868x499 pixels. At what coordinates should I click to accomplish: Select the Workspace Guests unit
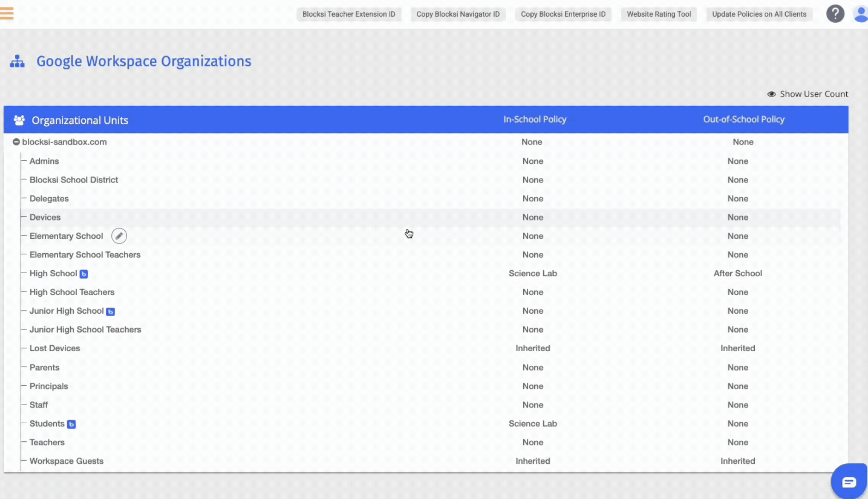[x=67, y=461]
